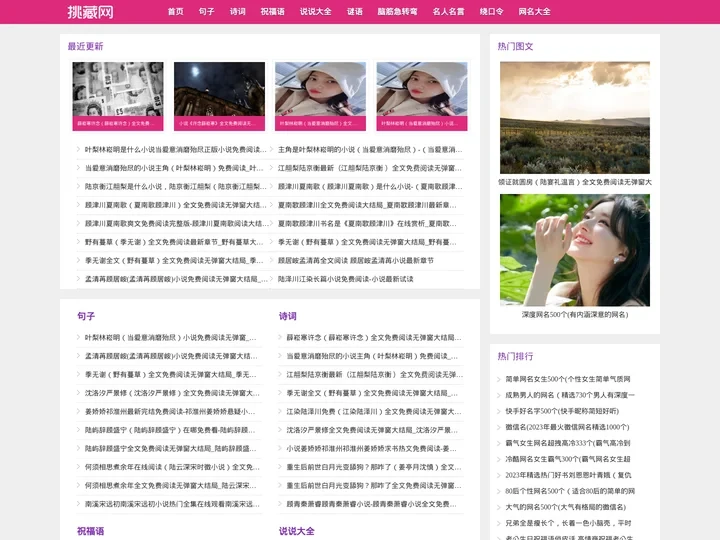The image size is (720, 540).
Task: Open 诗词 link 薛崧寒许念 全文免费阅读
Action: pos(374,338)
